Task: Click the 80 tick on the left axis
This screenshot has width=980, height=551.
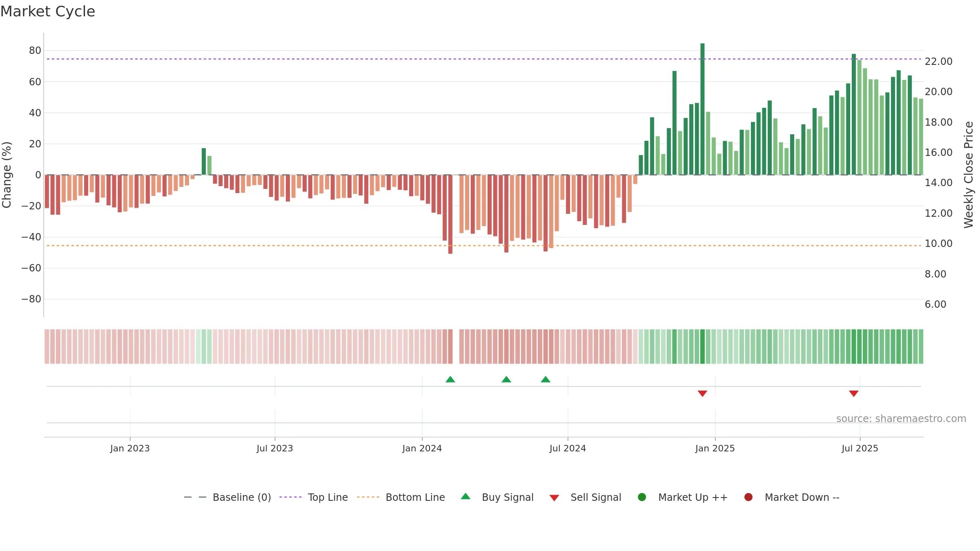Action: [x=35, y=51]
